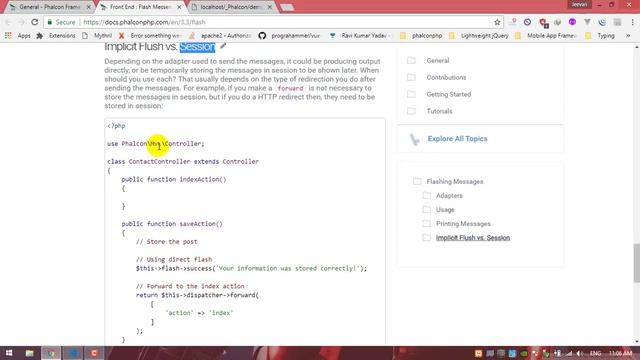Jump to Implicit Flush vs. Session link

(x=473, y=238)
